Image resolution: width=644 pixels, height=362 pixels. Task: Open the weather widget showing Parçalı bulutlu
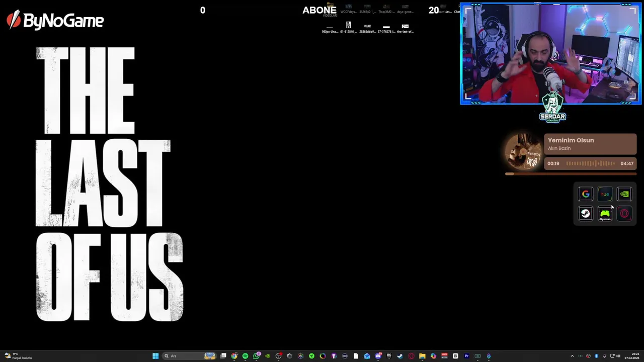coord(18,356)
